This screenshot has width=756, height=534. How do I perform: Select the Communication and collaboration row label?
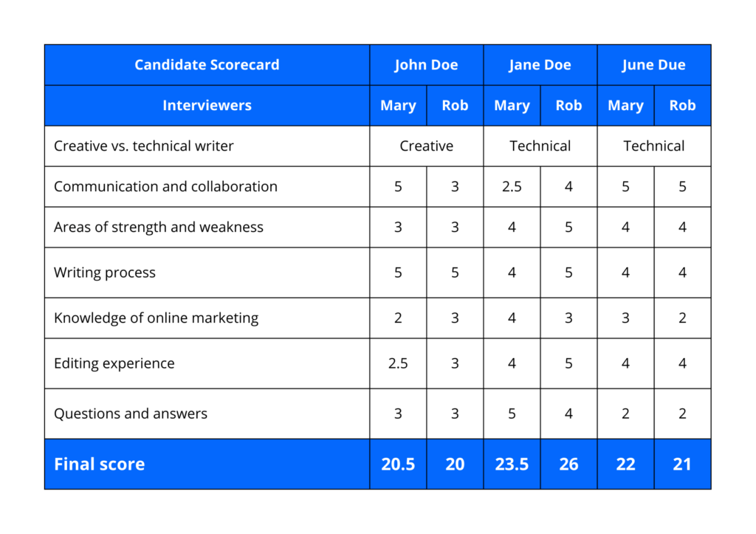[x=165, y=187]
